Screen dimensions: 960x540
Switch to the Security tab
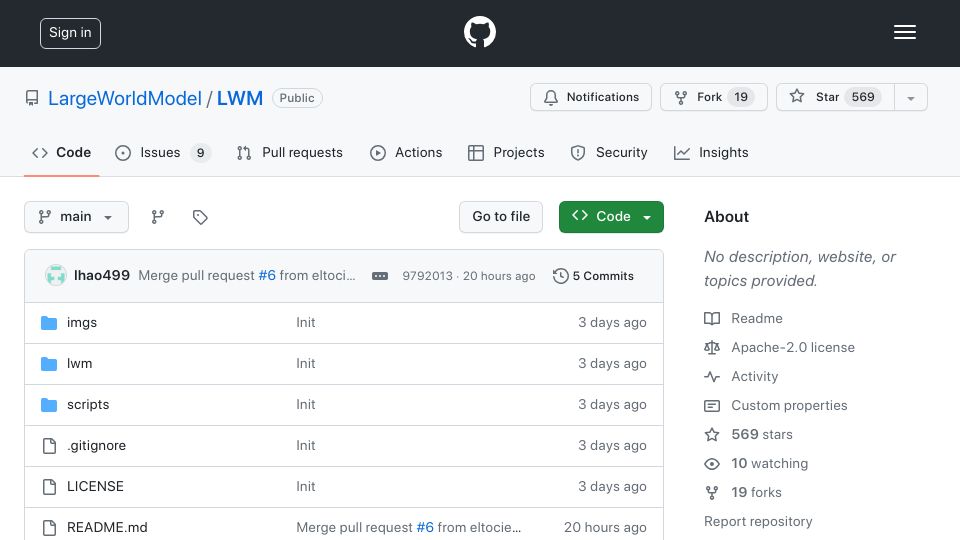[609, 152]
